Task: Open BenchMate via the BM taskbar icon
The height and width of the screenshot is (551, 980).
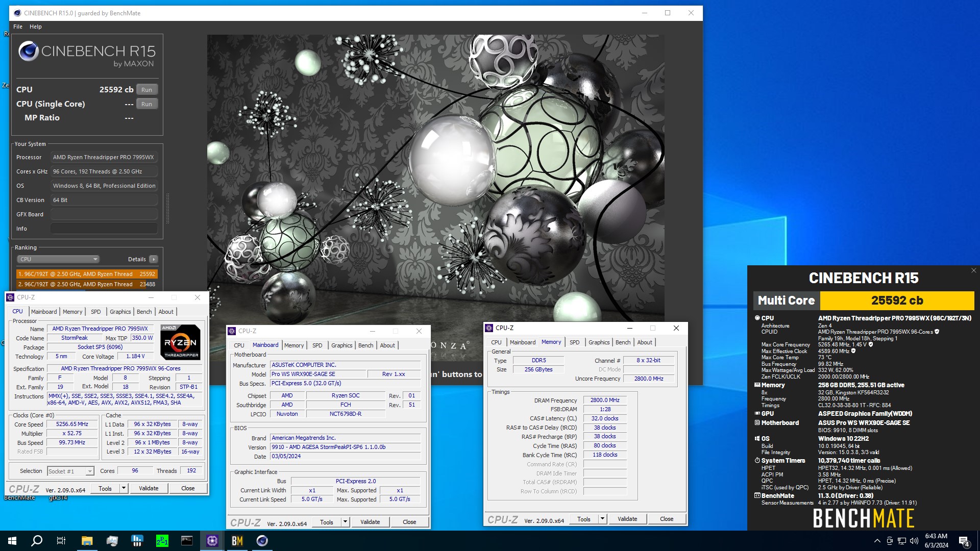Action: pyautogui.click(x=237, y=541)
